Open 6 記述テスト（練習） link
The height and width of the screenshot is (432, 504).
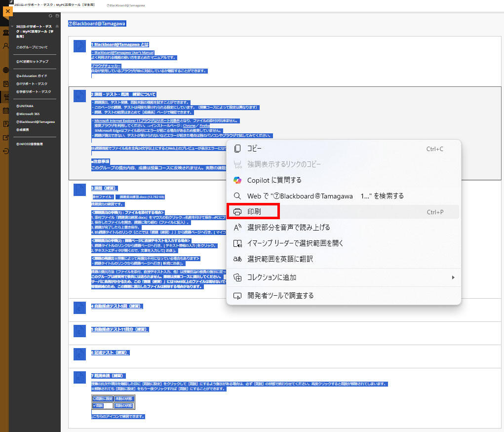(110, 353)
